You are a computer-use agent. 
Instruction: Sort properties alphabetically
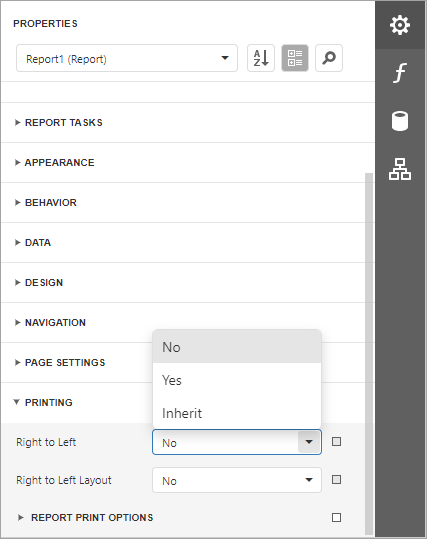[261, 58]
